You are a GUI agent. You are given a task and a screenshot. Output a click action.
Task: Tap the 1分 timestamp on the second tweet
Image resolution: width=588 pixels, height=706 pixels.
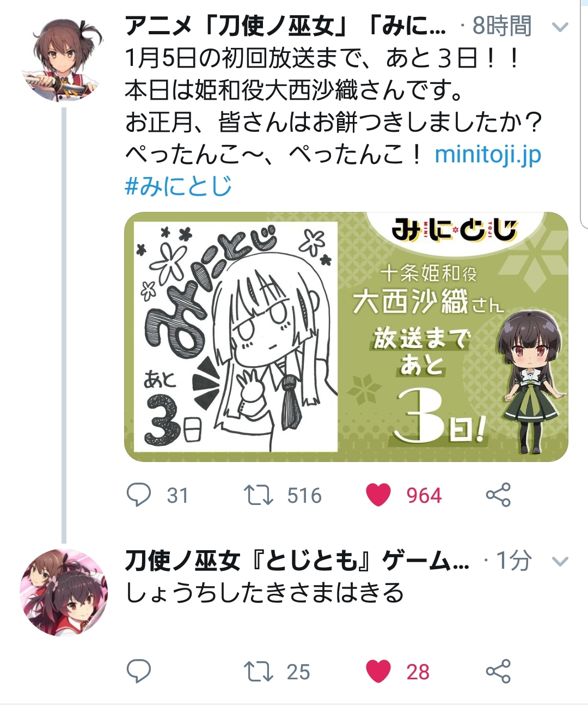point(514,561)
